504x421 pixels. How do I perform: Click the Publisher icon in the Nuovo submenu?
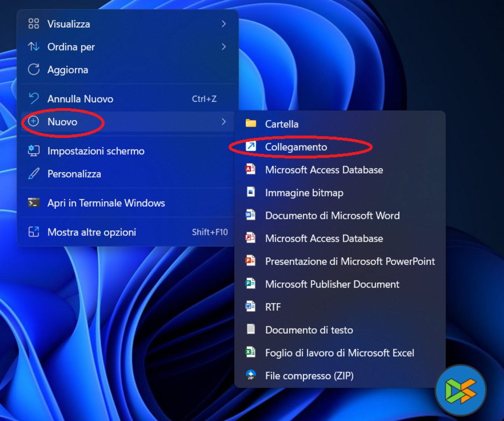pyautogui.click(x=250, y=283)
